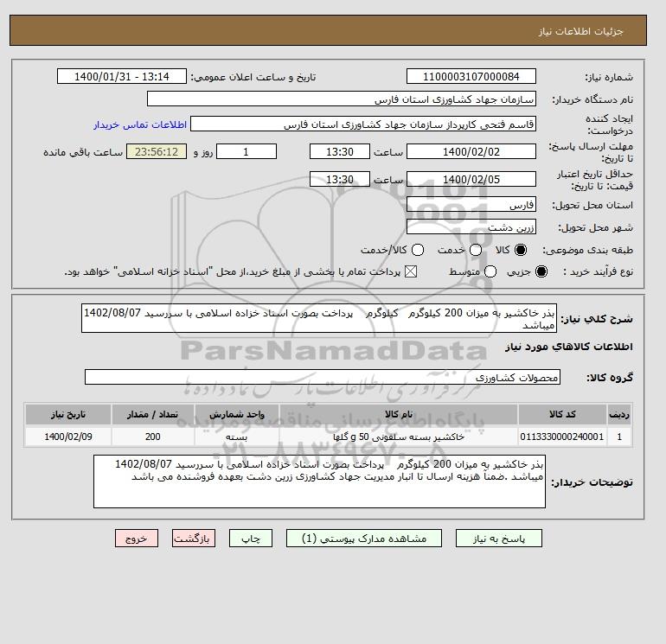Open 'مشاهده مدارک پیوستی (1)' attachments
Image resolution: width=666 pixels, height=644 pixels.
364,538
